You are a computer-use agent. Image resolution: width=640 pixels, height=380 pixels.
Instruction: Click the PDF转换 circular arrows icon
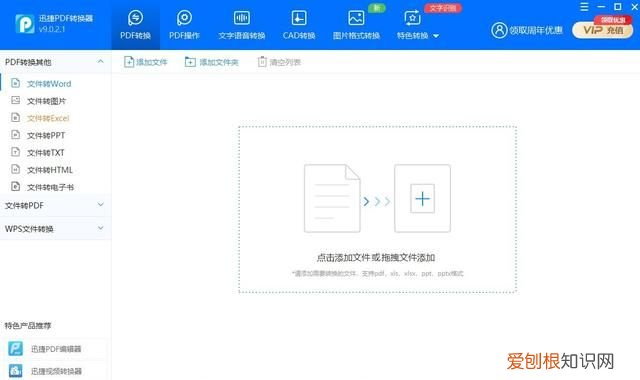click(136, 18)
